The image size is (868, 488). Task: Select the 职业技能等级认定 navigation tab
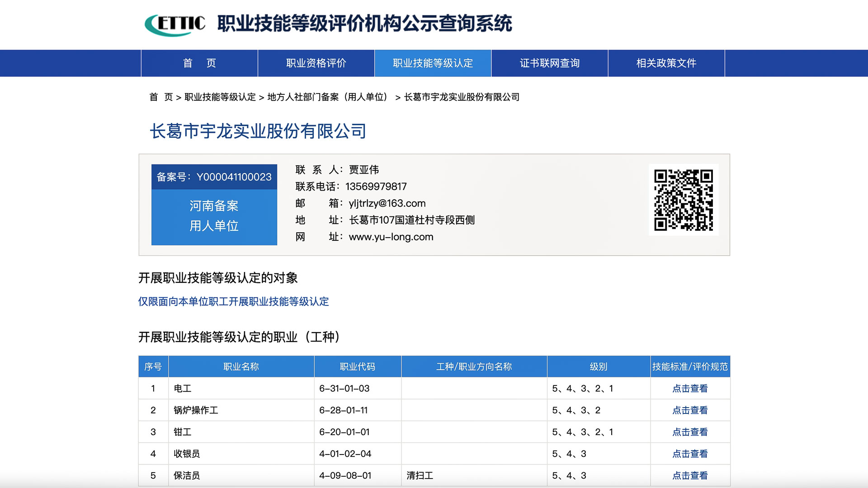[433, 63]
